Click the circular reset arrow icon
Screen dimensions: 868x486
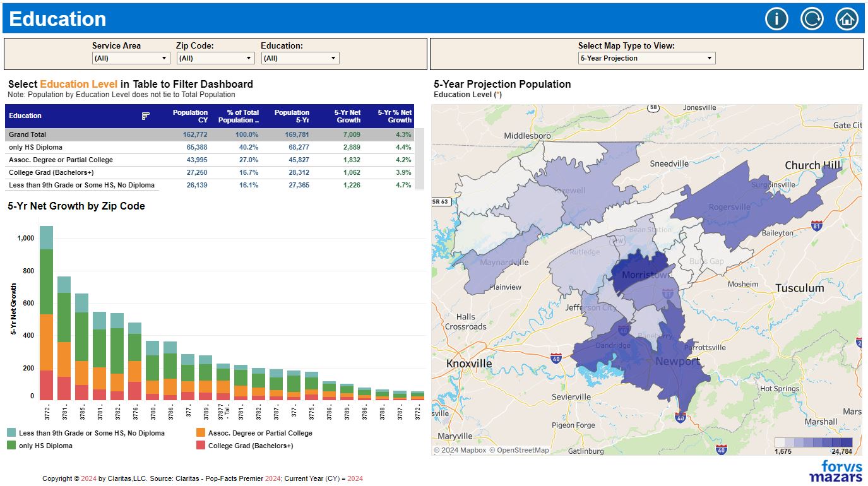(812, 19)
